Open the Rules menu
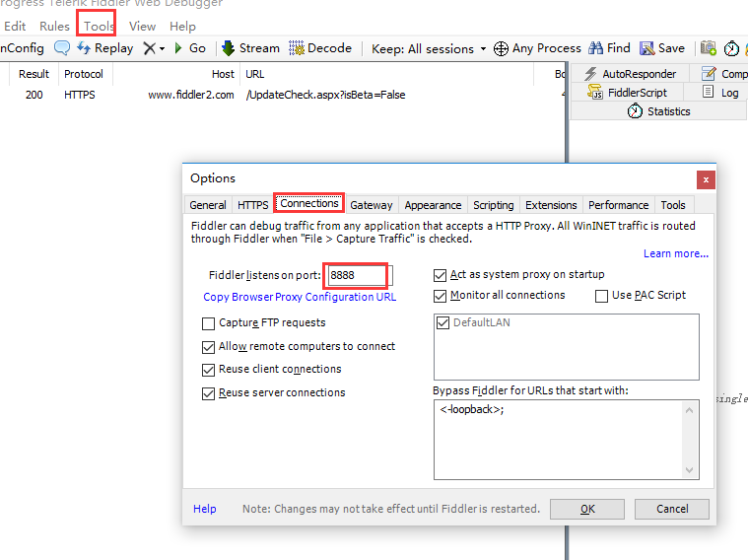 pyautogui.click(x=54, y=27)
